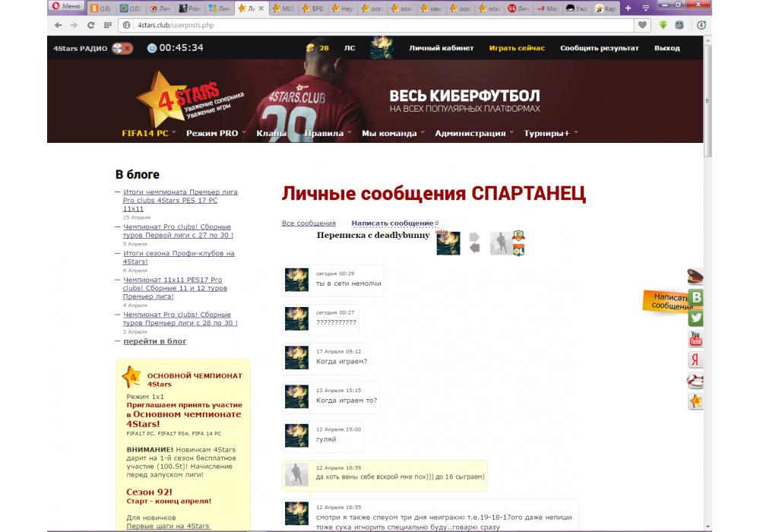This screenshot has width=760, height=532.
Task: Open СПАРТАНЕЦ avatar beside Переписка header
Action: [448, 242]
